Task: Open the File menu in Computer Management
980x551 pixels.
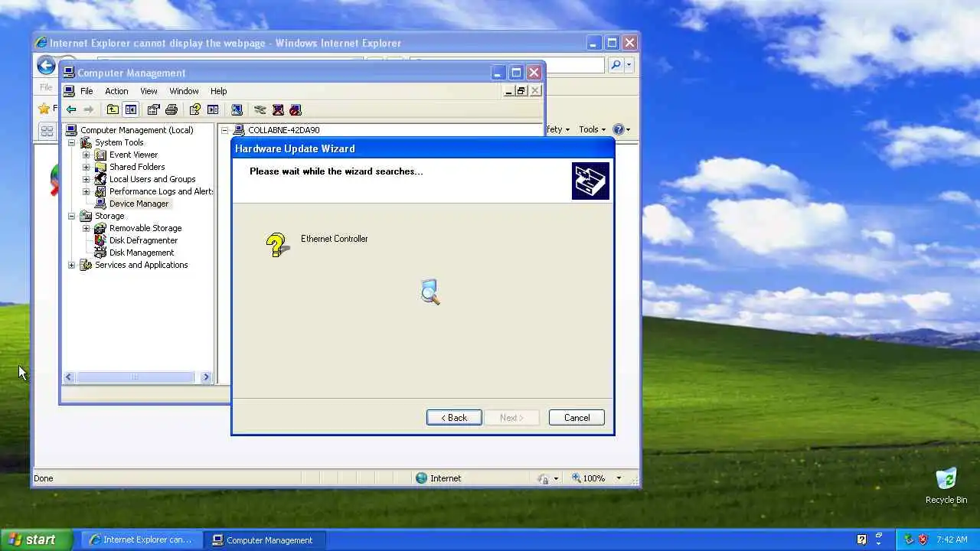Action: (87, 91)
